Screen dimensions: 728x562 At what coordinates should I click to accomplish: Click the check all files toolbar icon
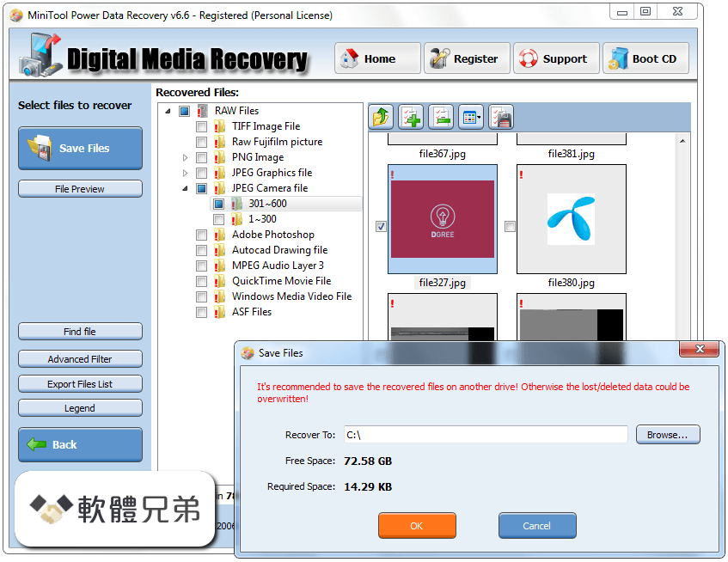(411, 117)
